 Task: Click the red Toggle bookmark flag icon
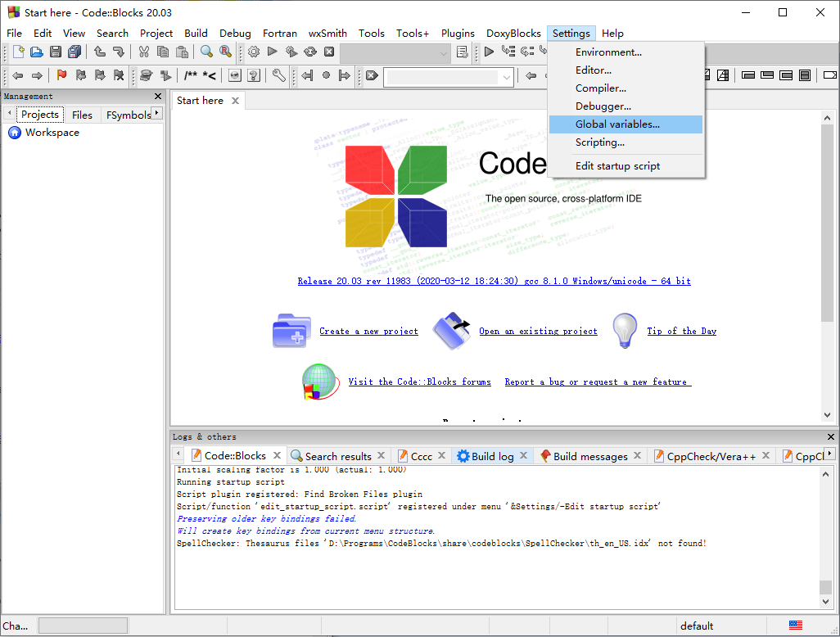(x=61, y=75)
